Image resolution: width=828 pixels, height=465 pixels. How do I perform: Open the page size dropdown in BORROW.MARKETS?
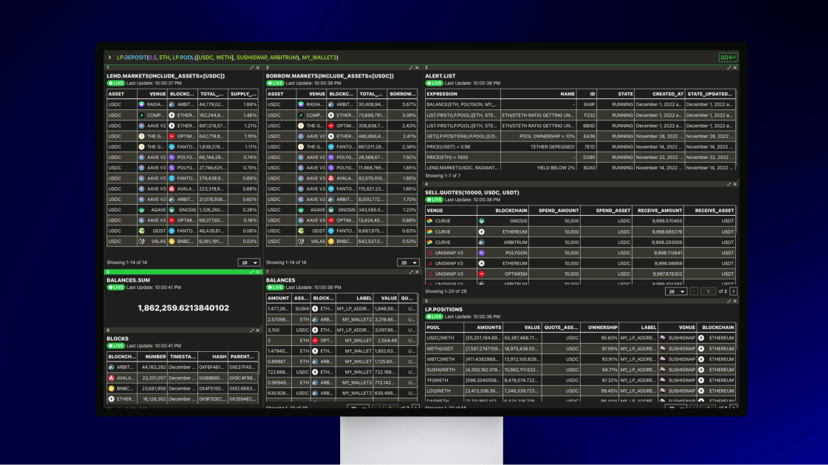coord(408,262)
